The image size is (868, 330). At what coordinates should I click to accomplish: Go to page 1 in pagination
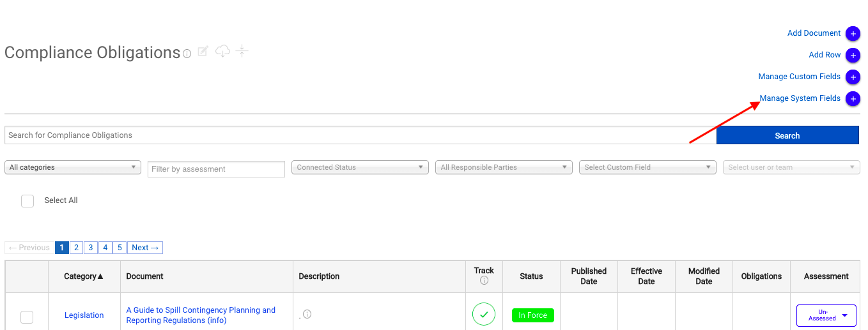pyautogui.click(x=61, y=248)
